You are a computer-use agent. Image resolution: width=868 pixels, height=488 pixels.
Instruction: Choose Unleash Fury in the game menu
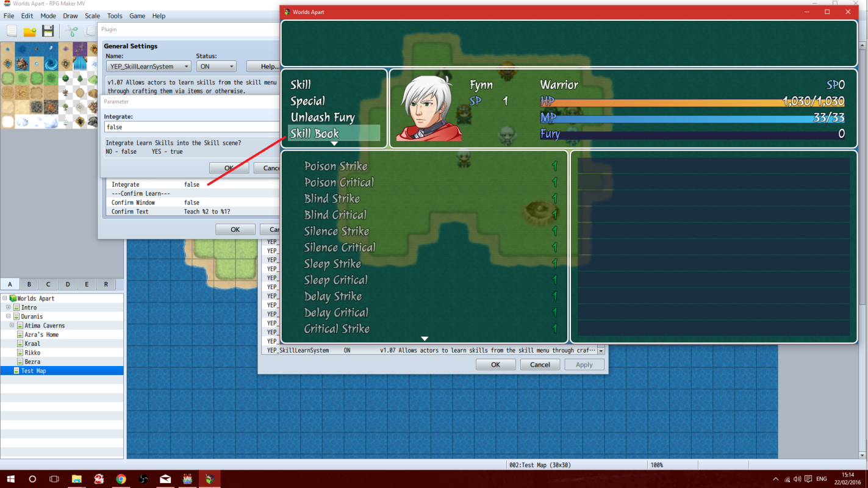point(323,118)
